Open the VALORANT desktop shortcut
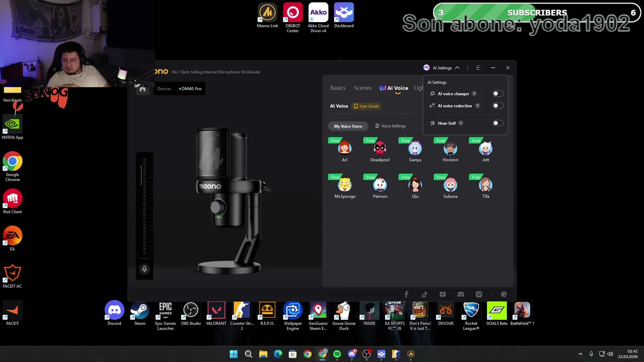This screenshot has height=362, width=644. pos(216,314)
